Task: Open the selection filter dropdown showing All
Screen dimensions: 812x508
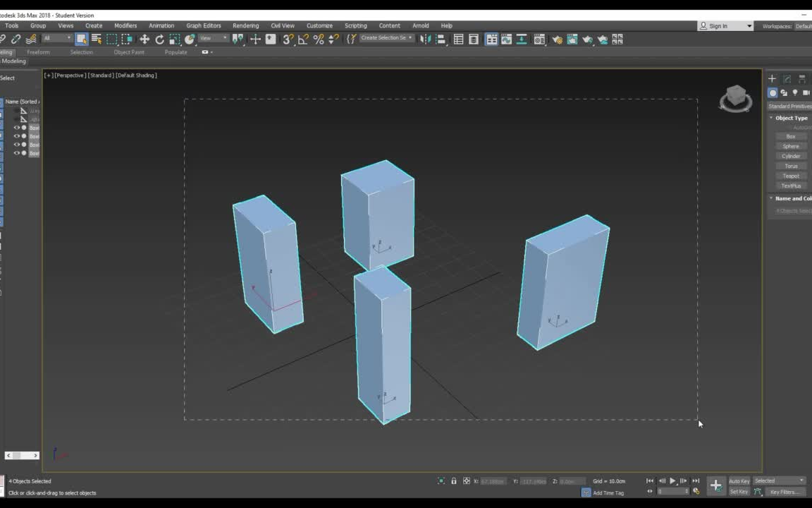Action: click(x=55, y=39)
